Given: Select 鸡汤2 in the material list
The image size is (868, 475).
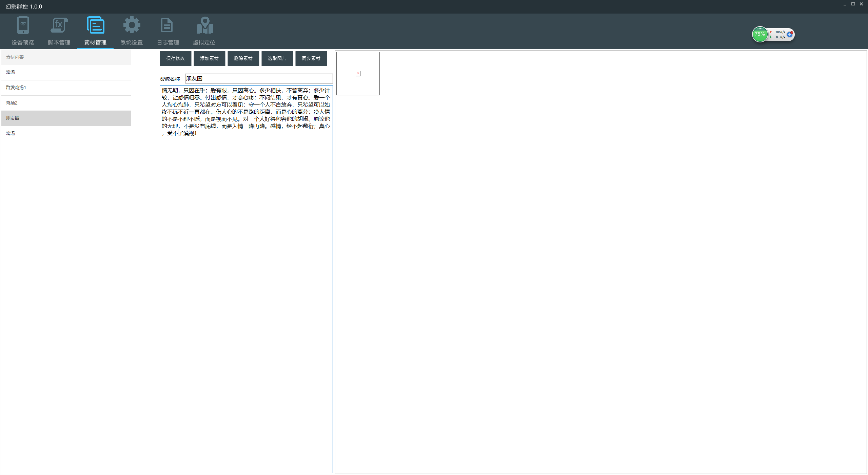Looking at the screenshot, I should tap(66, 103).
